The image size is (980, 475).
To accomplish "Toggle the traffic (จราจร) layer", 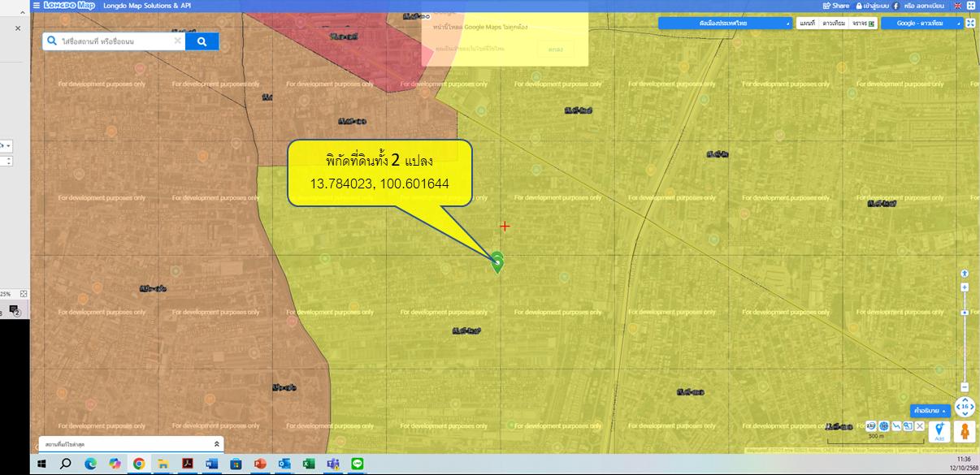I will [x=863, y=24].
